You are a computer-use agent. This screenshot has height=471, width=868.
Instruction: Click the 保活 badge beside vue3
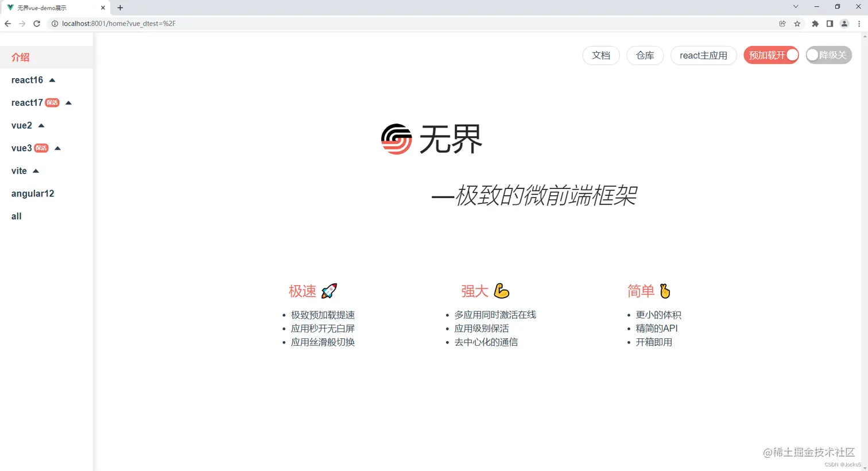tap(41, 148)
